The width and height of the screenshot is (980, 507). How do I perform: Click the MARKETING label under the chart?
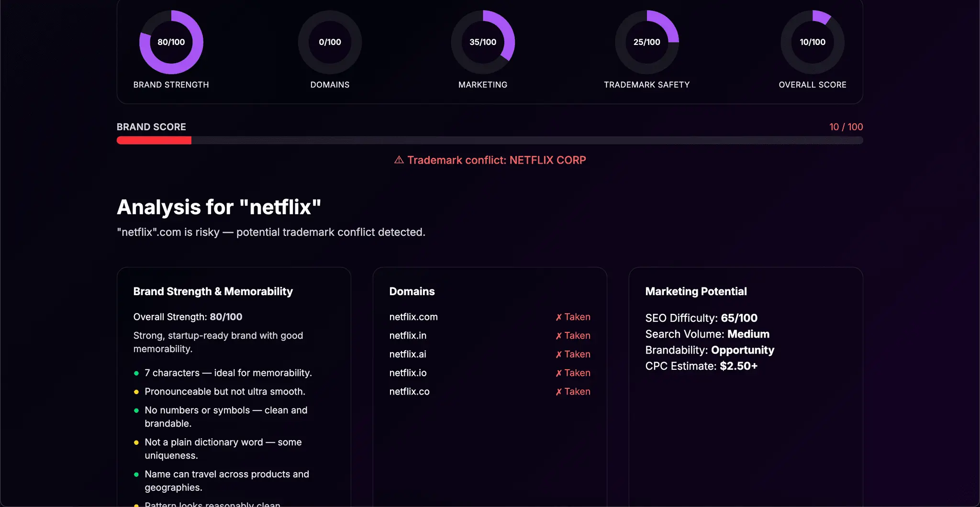pyautogui.click(x=483, y=85)
